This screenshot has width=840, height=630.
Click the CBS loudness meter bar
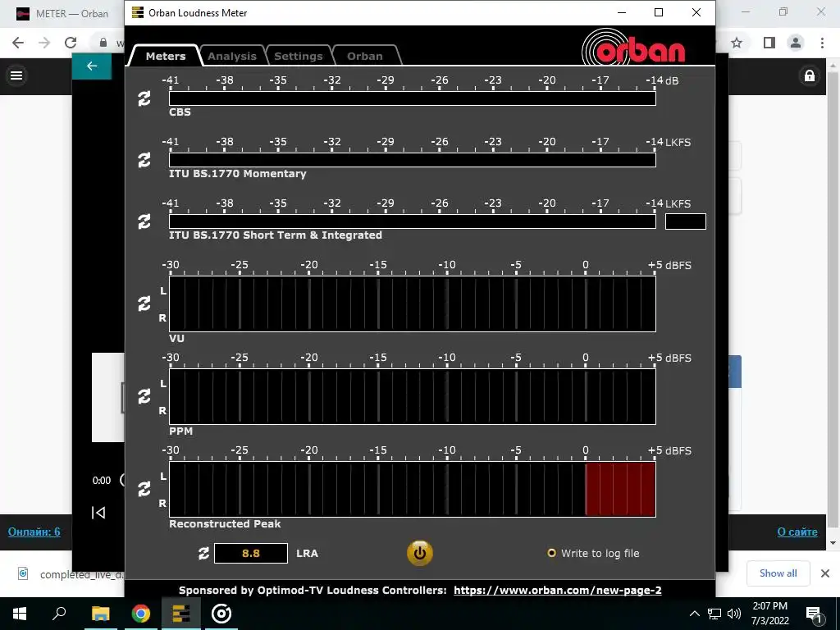[x=413, y=98]
